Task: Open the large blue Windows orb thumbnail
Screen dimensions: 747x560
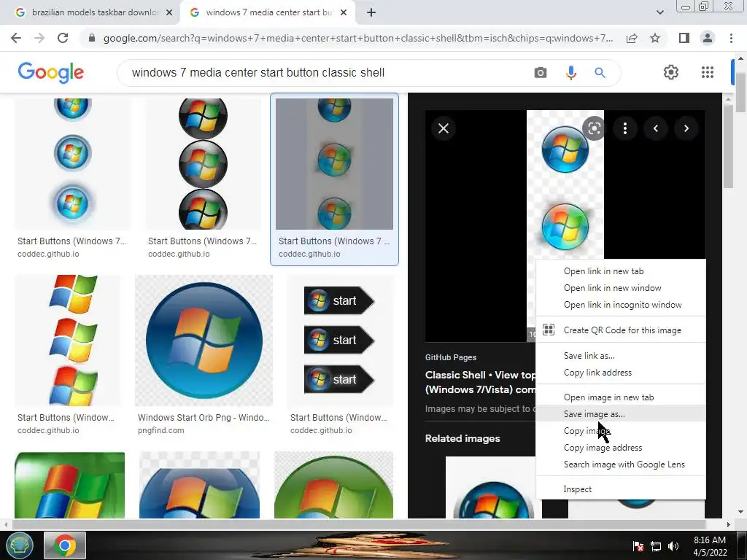Action: [204, 341]
